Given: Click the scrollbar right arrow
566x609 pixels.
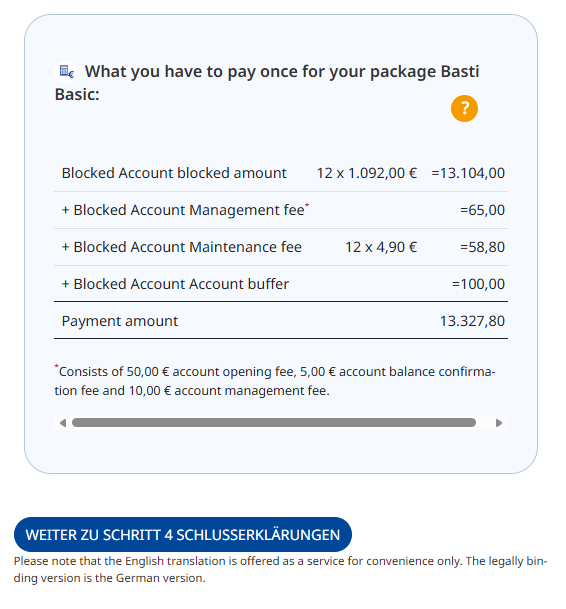Looking at the screenshot, I should pyautogui.click(x=499, y=423).
